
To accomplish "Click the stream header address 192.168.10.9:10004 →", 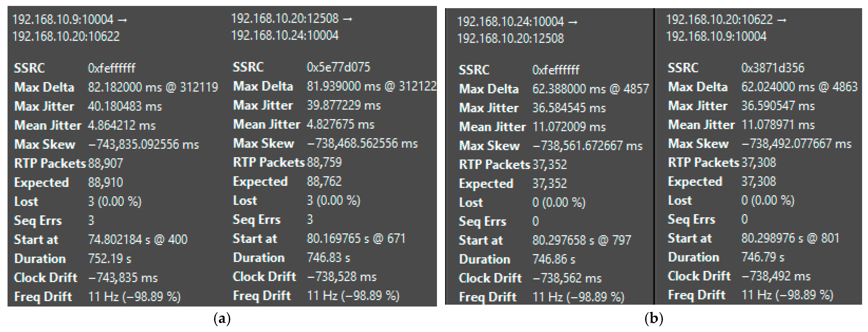I will pos(70,20).
